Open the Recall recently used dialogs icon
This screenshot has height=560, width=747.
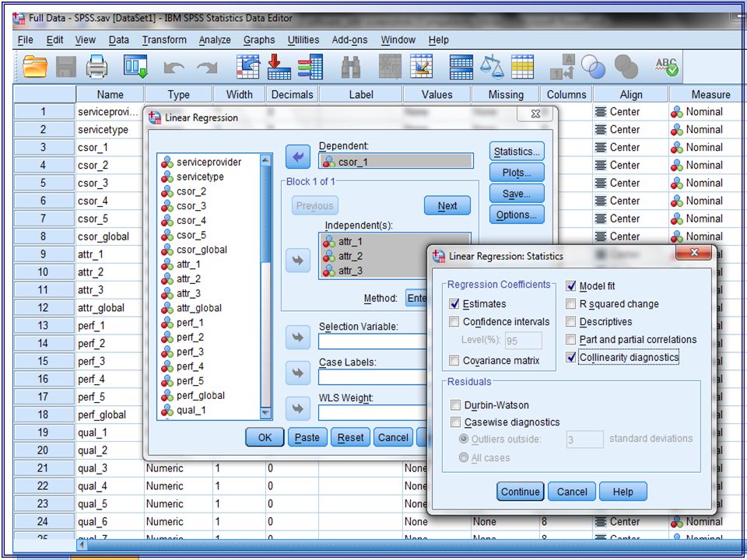(135, 66)
